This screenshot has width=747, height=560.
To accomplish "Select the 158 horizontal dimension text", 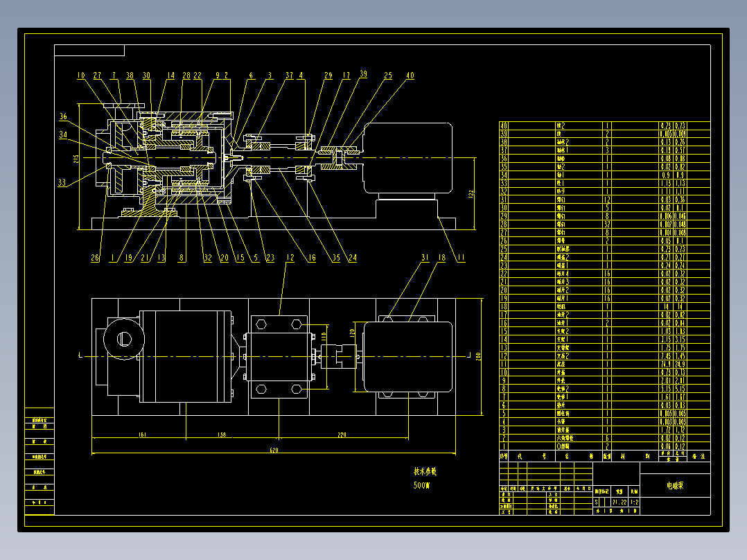I will (222, 435).
